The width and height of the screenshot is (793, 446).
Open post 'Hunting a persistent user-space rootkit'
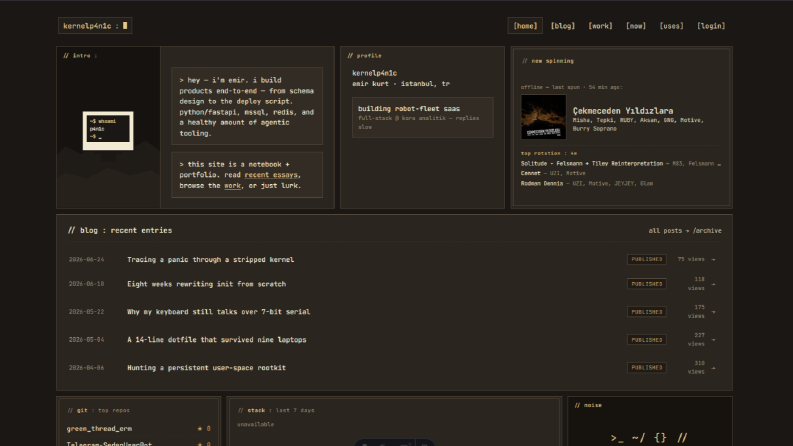[206, 368]
